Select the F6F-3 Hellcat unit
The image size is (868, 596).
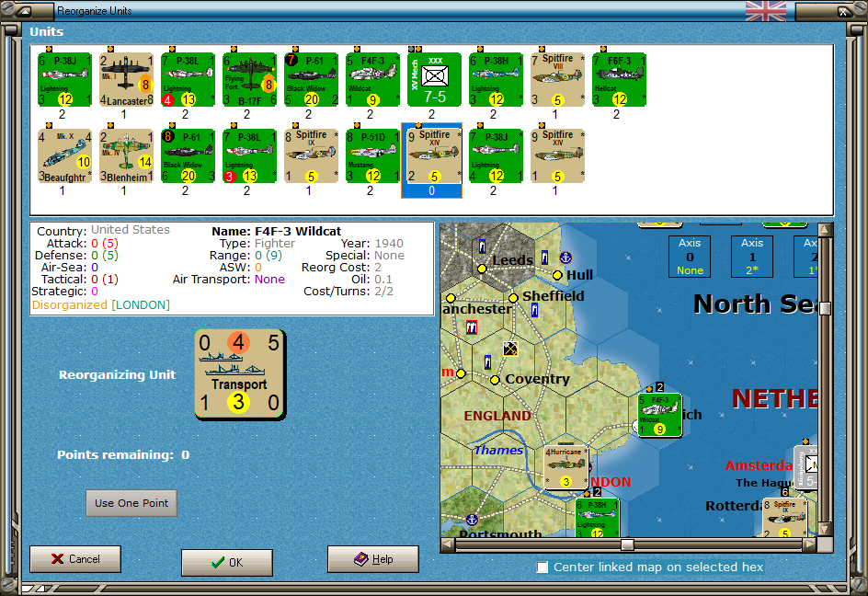click(x=619, y=79)
